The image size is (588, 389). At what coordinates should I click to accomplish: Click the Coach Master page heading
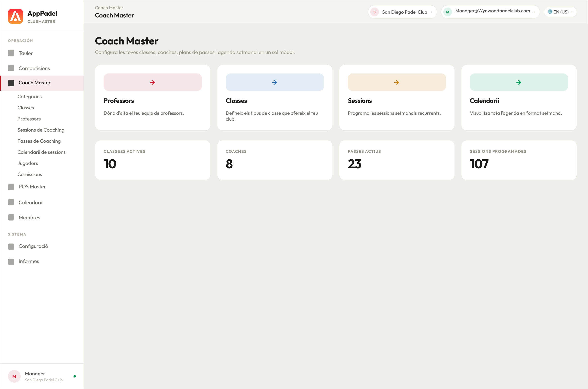127,41
